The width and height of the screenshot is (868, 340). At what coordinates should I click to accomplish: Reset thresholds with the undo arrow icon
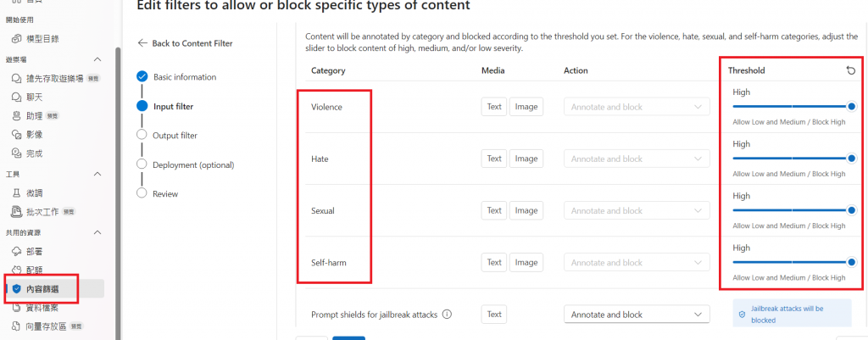click(850, 70)
